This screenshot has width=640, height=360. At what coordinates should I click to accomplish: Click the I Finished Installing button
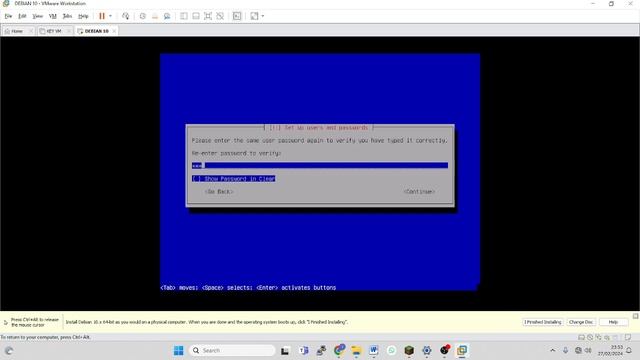coord(543,322)
